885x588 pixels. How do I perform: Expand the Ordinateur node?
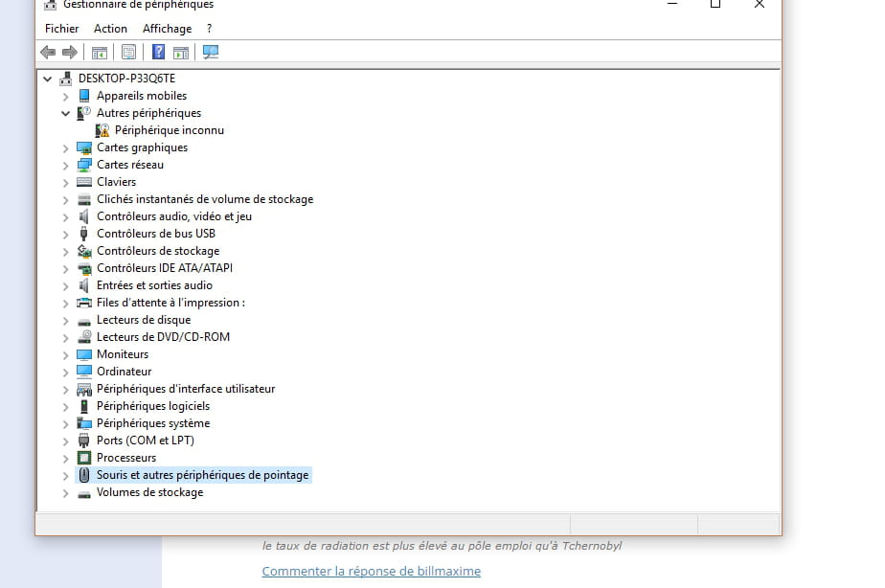65,373
